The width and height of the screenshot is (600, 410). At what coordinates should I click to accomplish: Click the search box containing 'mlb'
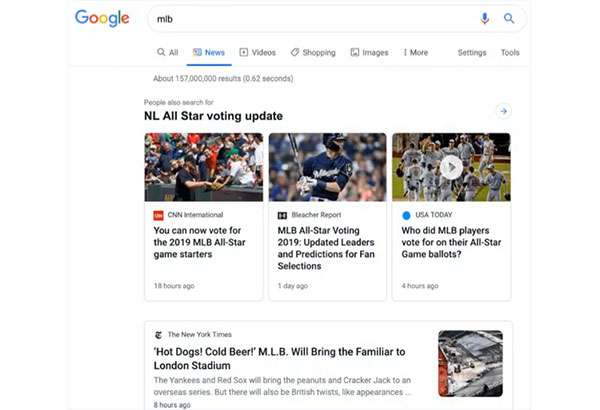point(300,18)
